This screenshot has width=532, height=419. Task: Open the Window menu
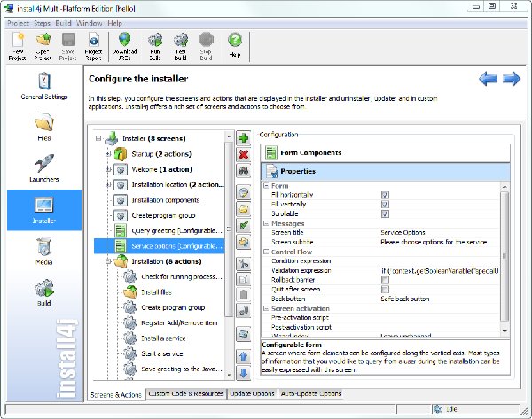(x=90, y=23)
